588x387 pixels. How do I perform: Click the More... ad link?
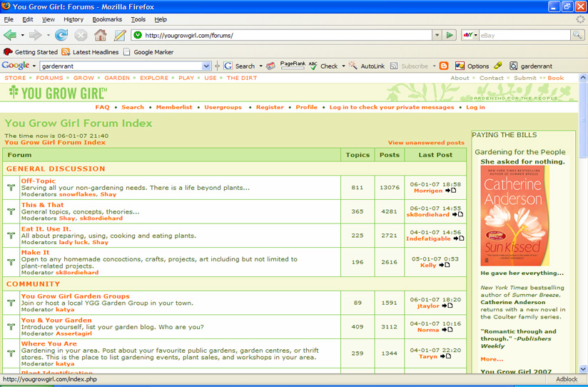point(492,359)
